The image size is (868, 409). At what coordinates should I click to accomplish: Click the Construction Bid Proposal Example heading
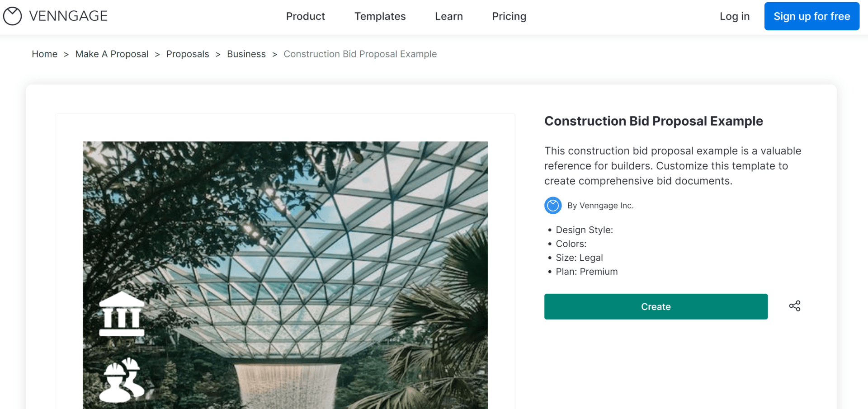point(653,121)
